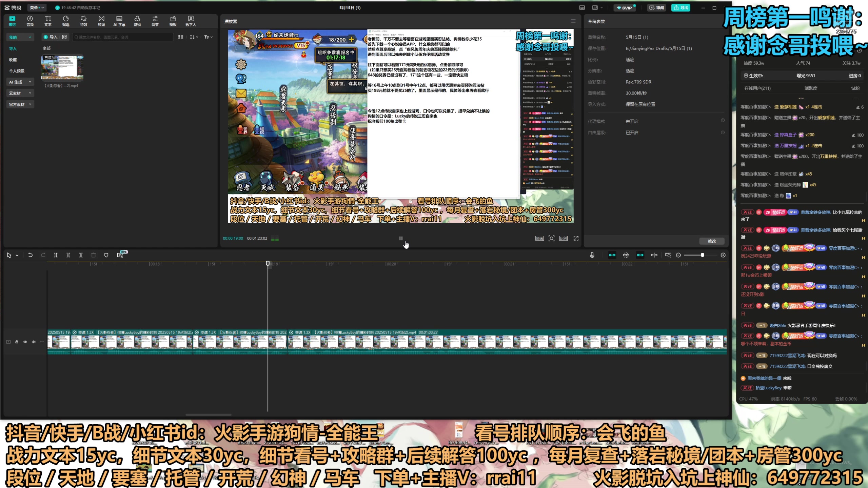Click info icon next to 代理模式
The height and width of the screenshot is (488, 868).
point(723,120)
